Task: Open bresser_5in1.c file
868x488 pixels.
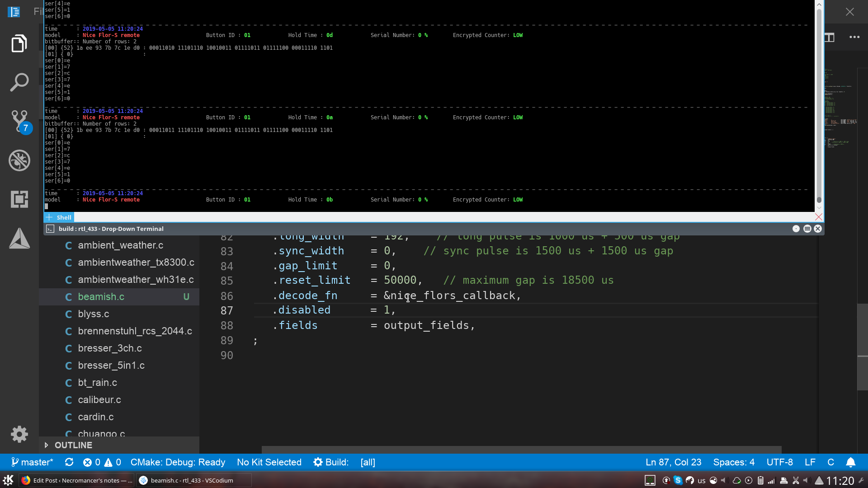Action: point(119,366)
